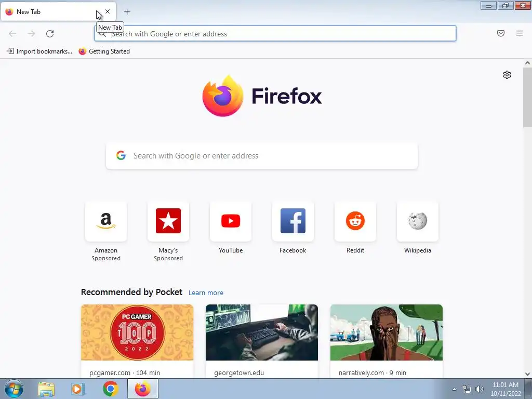The width and height of the screenshot is (532, 399).
Task: Click Import bookmarks in bookmarks toolbar
Action: click(39, 51)
